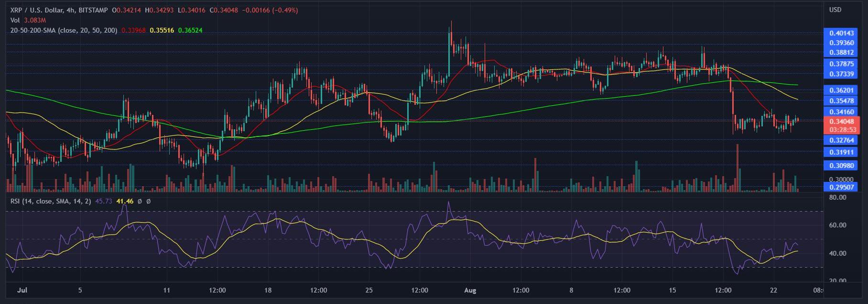
Task: Click the green 200 SMA value 0.36524
Action: click(x=190, y=30)
